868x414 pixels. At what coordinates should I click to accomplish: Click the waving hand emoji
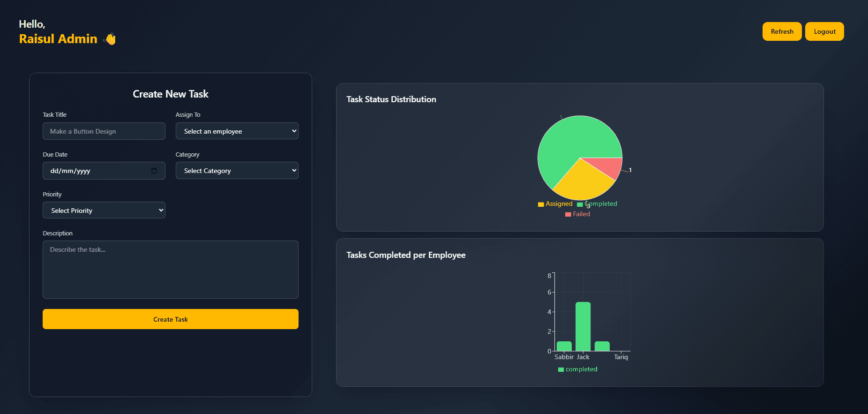[x=110, y=39]
